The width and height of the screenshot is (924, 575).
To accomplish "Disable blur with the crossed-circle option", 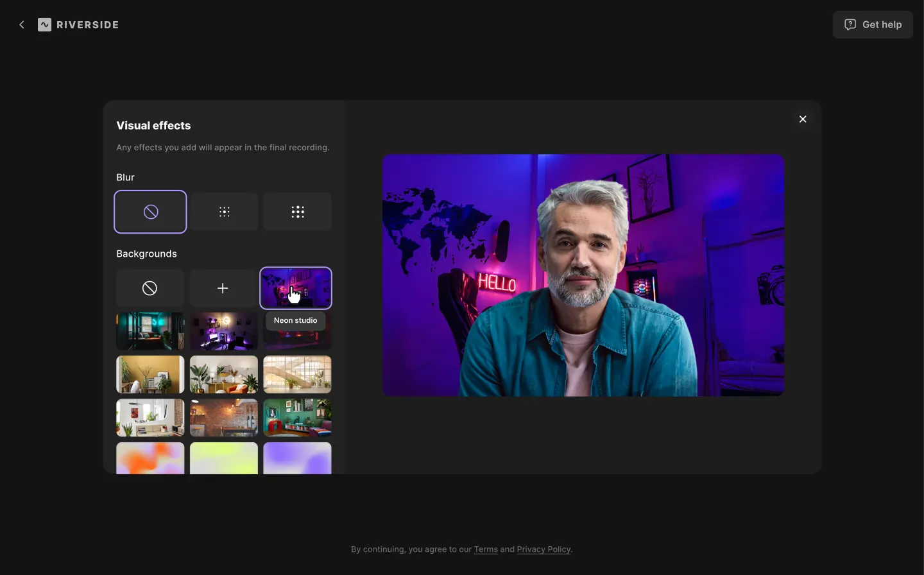I will pyautogui.click(x=150, y=211).
